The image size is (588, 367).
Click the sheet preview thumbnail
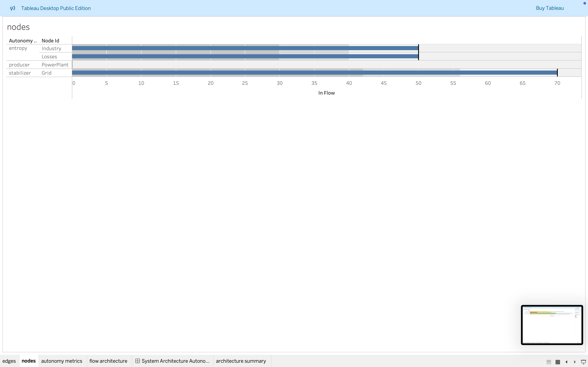tap(551, 325)
